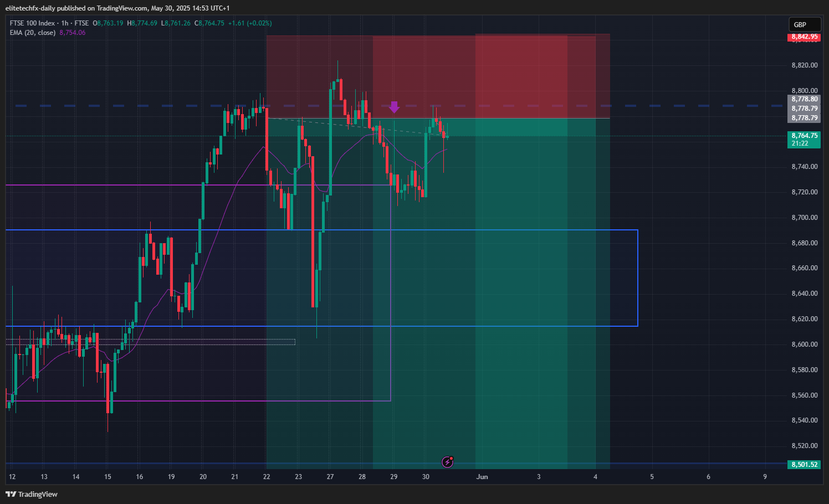Viewport: 829px width, 504px height.
Task: Click the 21:22 countdown timer label
Action: click(800, 143)
